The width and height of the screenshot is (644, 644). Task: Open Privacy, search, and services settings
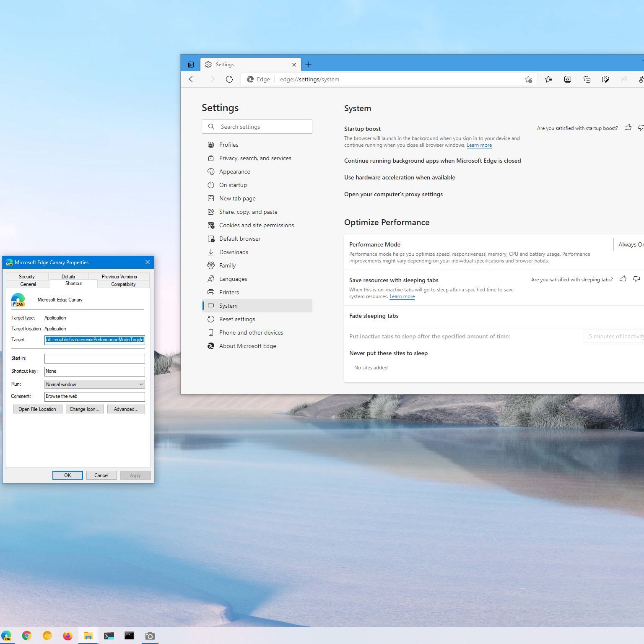pyautogui.click(x=255, y=158)
